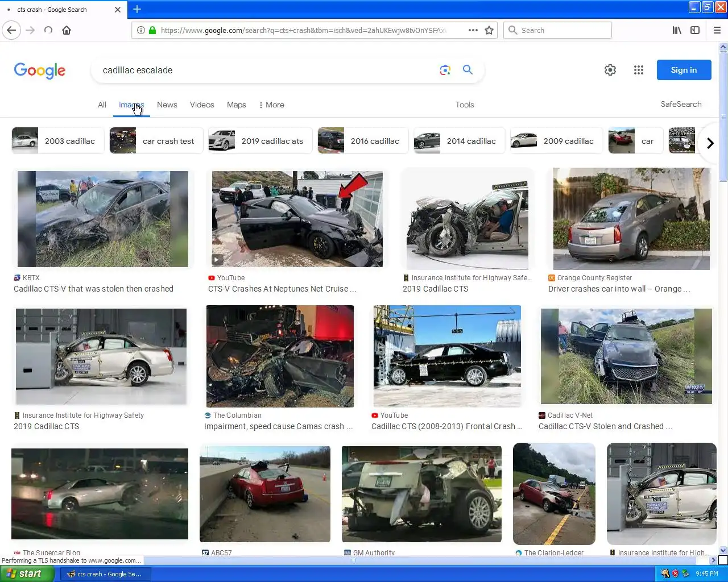Switch to the Videos tab
728x582 pixels.
pos(202,105)
